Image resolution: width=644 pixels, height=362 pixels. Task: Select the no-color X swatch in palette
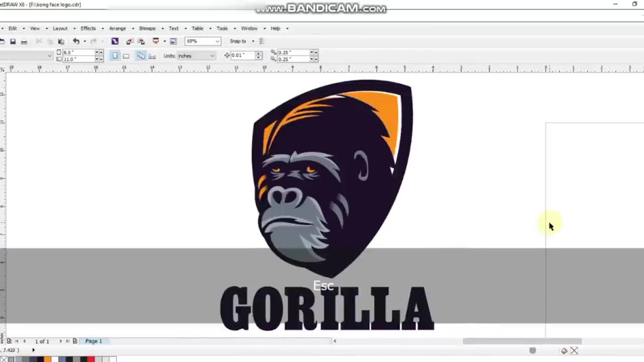(x=4, y=359)
